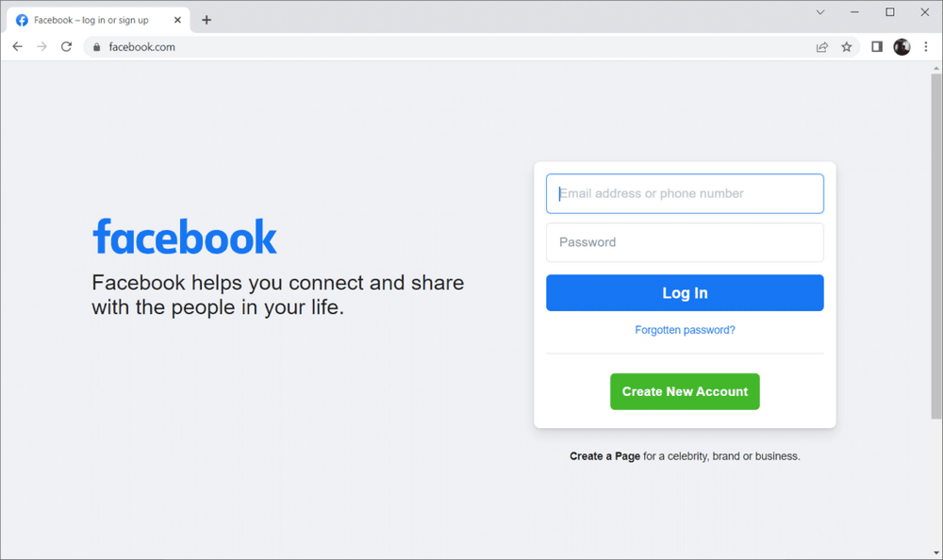Open the Forgotten password link
Image resolution: width=943 pixels, height=560 pixels.
pos(685,330)
